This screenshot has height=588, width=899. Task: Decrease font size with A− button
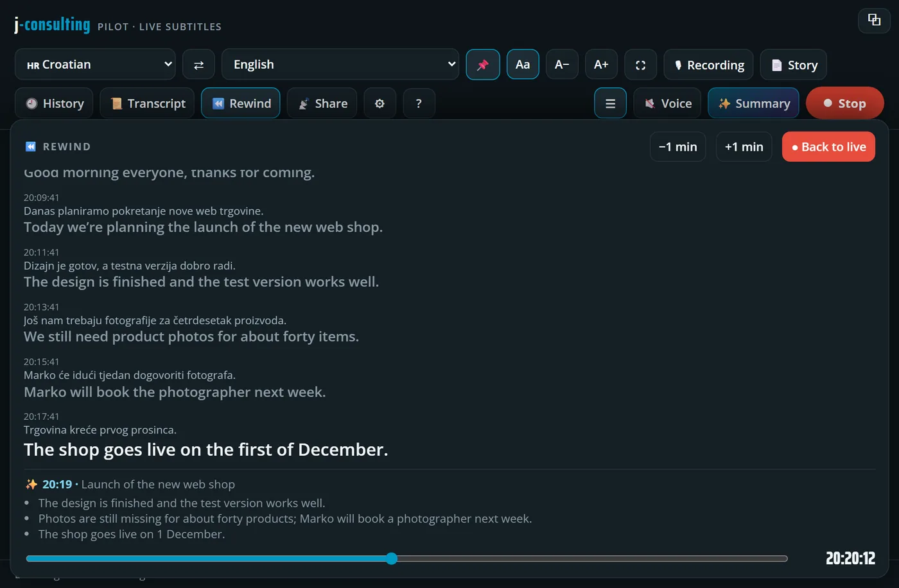562,64
